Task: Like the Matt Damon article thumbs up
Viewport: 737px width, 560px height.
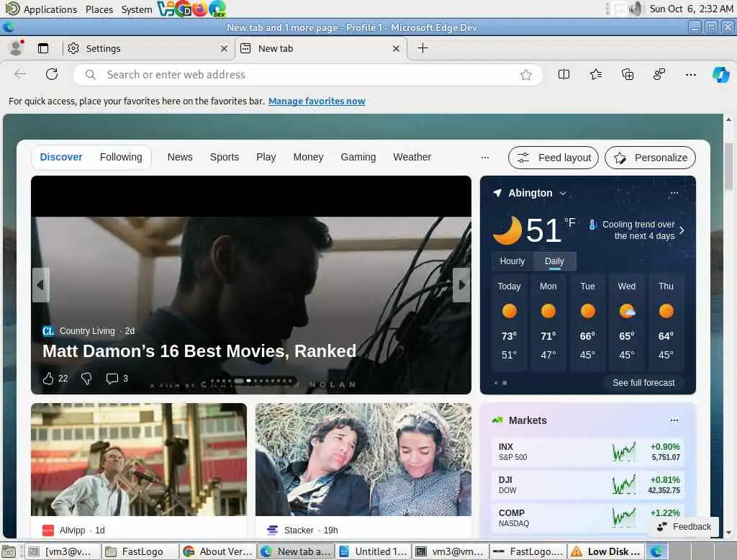Action: point(48,378)
